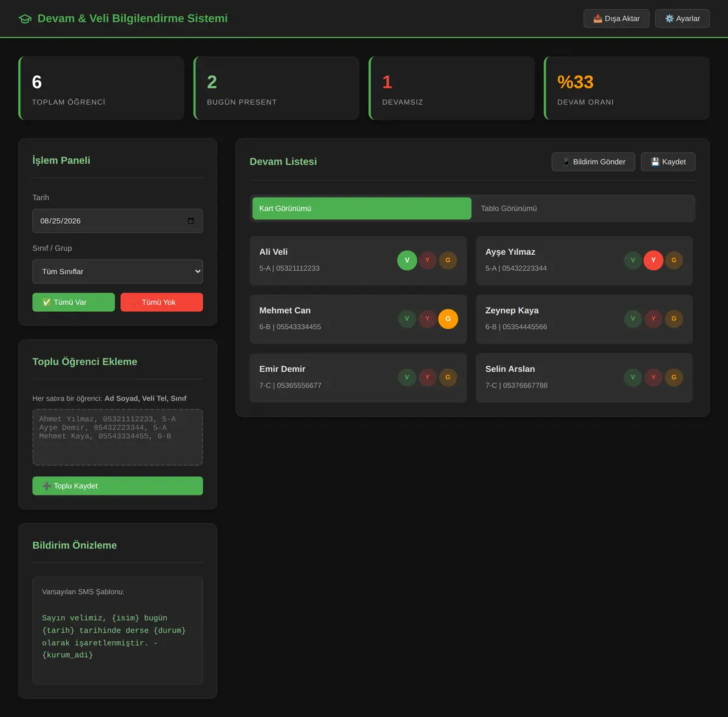This screenshot has width=728, height=717.
Task: Click the bulk student entry textarea
Action: point(118,437)
